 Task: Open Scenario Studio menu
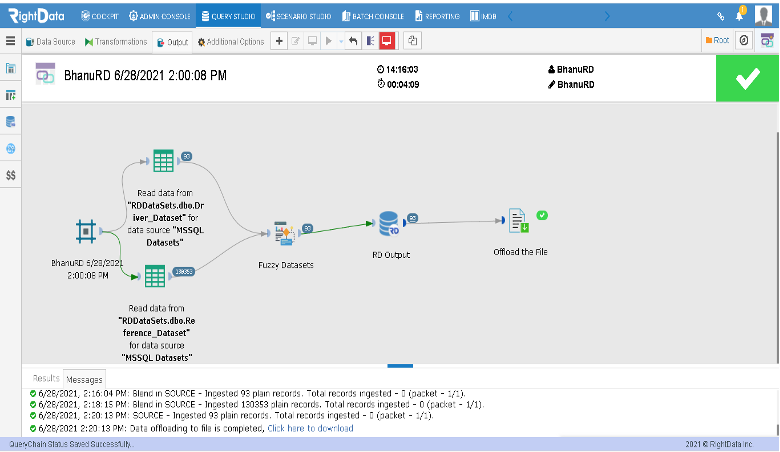(298, 16)
